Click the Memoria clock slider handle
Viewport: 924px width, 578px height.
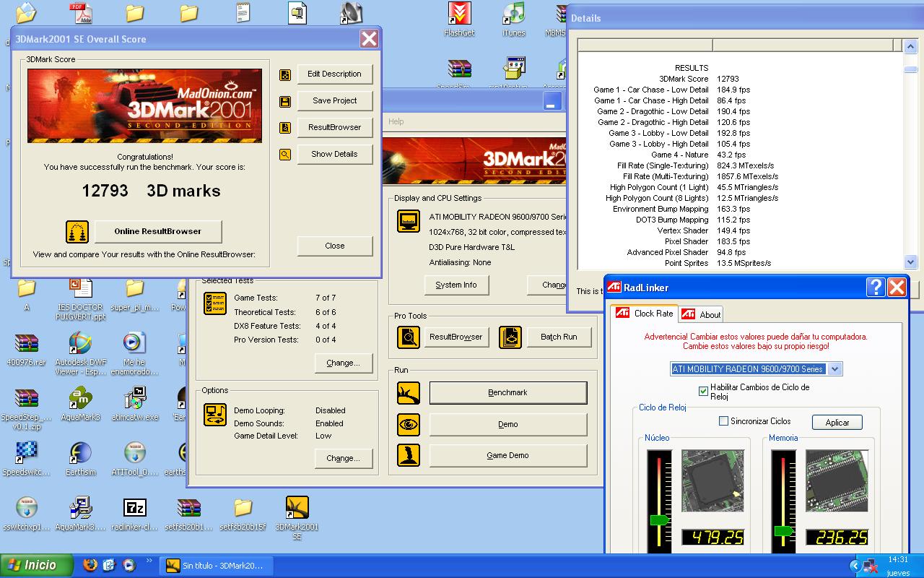pos(784,531)
